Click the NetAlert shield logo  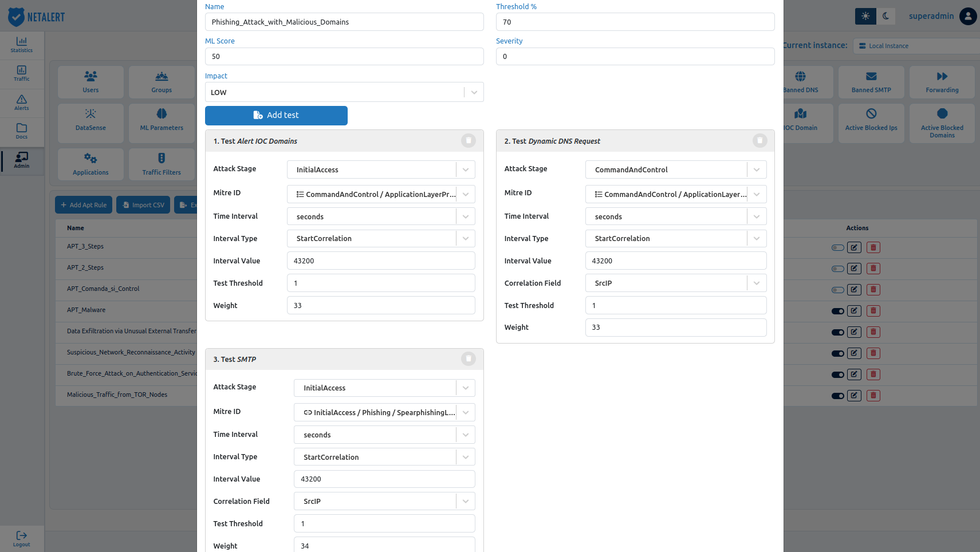tap(17, 17)
